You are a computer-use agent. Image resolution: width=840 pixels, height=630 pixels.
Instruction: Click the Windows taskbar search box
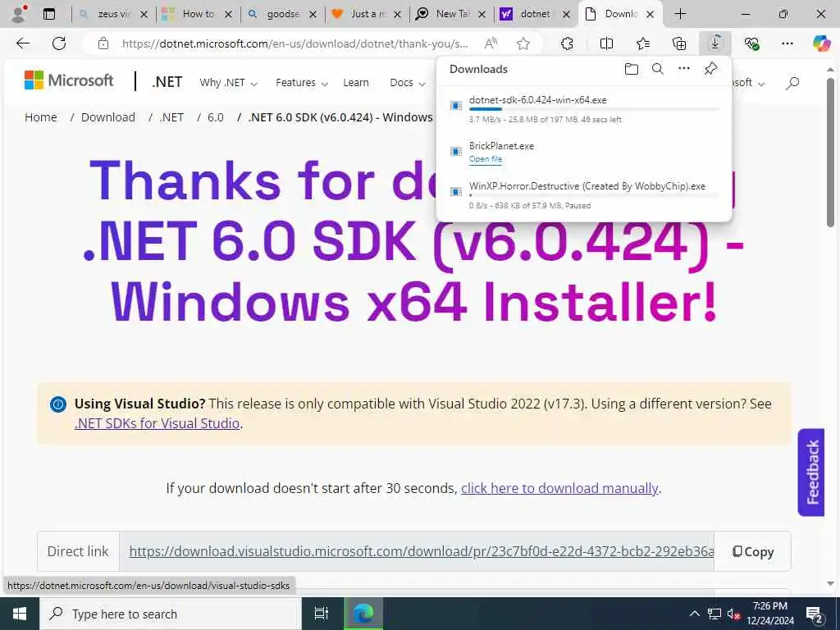[171, 614]
